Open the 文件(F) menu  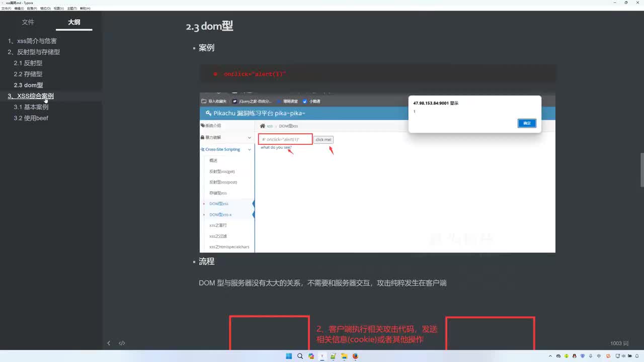(x=6, y=9)
